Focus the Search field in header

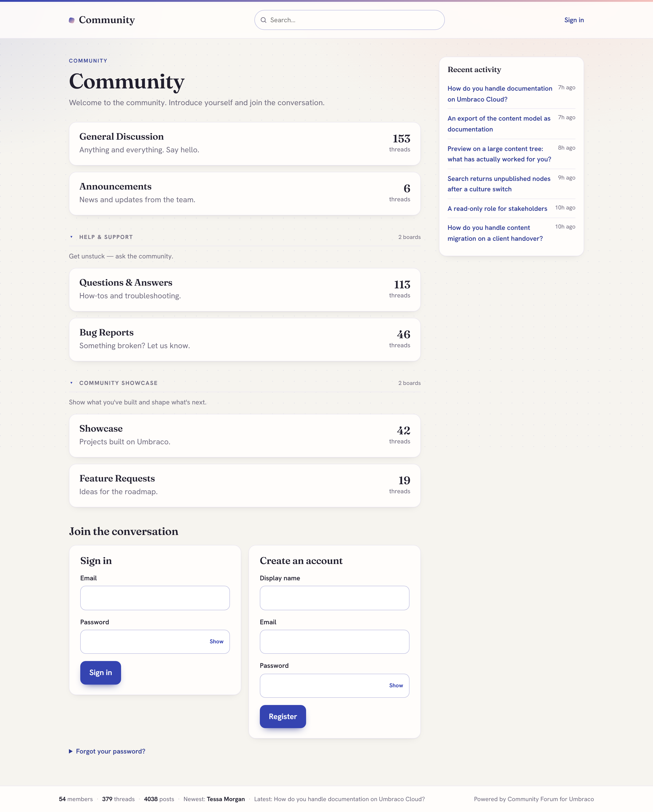point(349,20)
